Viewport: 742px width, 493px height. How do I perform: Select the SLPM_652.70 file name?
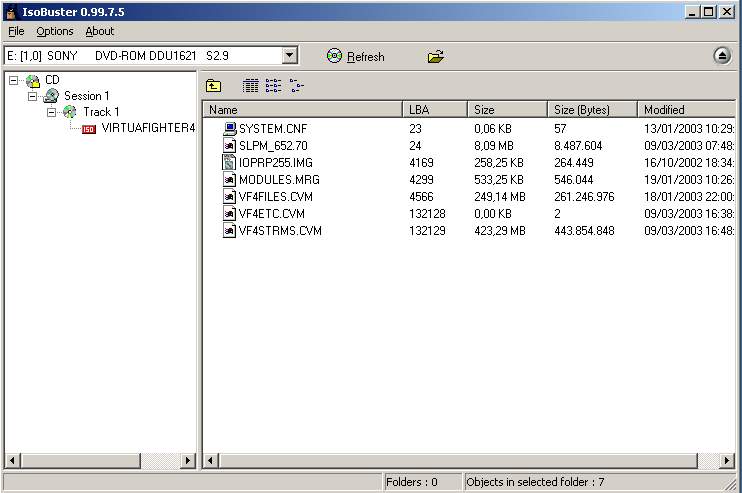click(273, 146)
